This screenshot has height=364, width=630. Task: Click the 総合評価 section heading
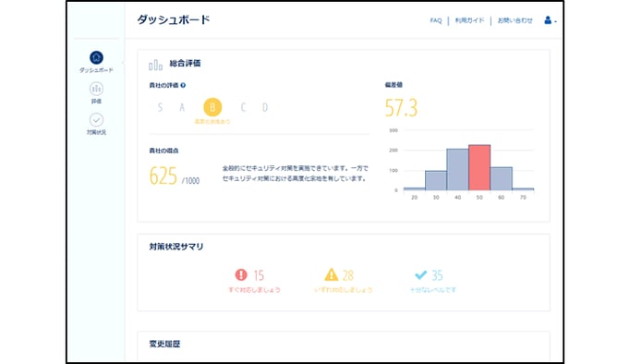click(x=185, y=63)
